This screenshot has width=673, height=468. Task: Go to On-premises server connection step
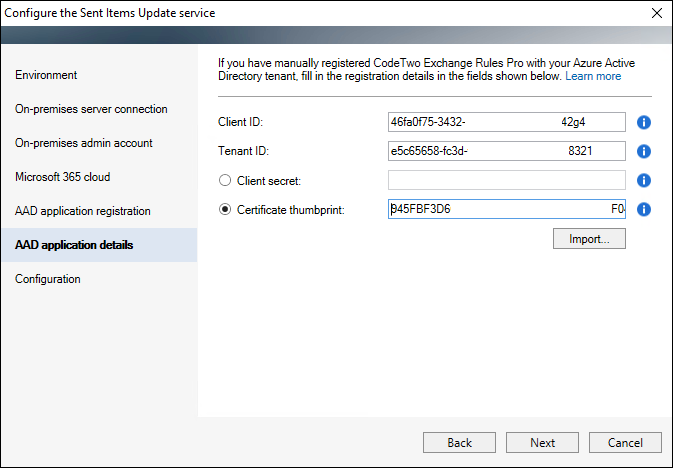[x=91, y=109]
